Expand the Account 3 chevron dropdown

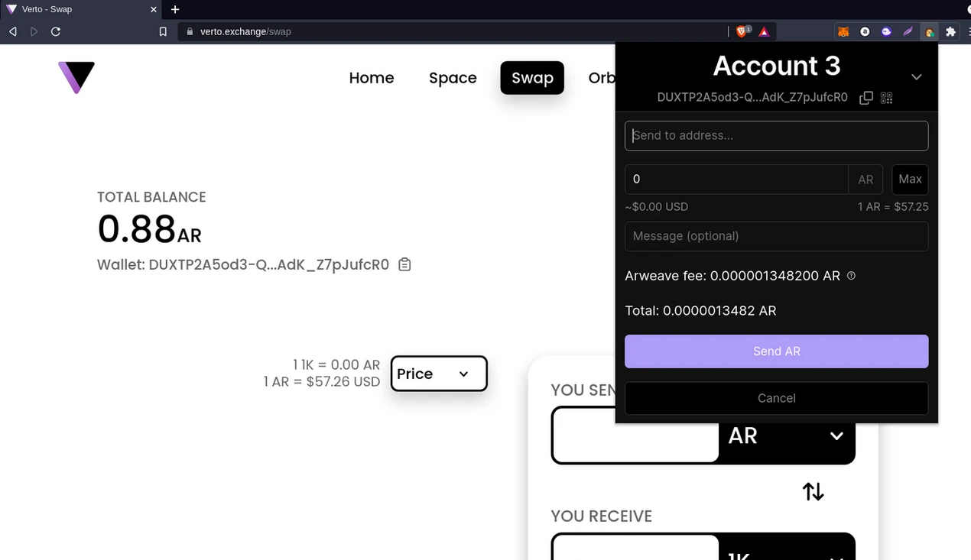click(x=916, y=77)
